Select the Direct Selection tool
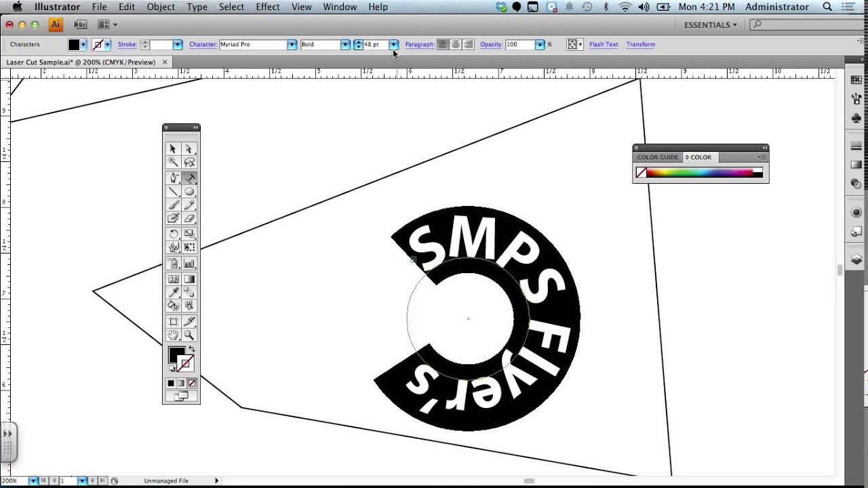The width and height of the screenshot is (868, 488). coord(189,149)
